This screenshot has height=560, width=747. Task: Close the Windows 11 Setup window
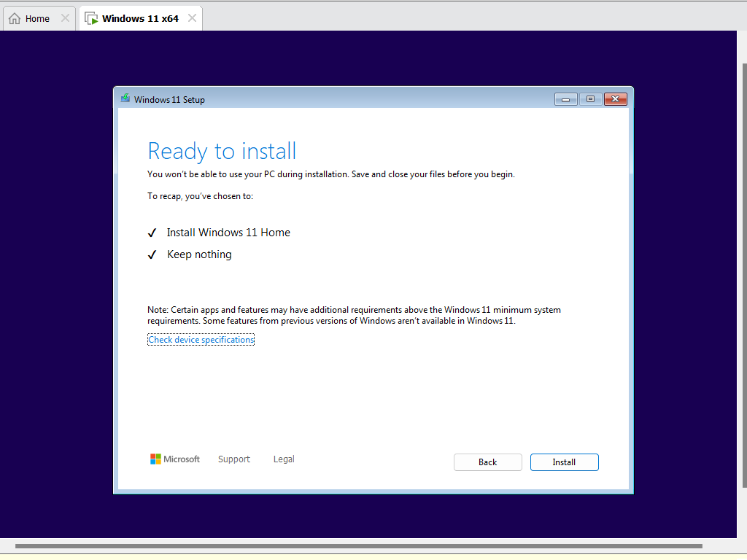pos(615,99)
